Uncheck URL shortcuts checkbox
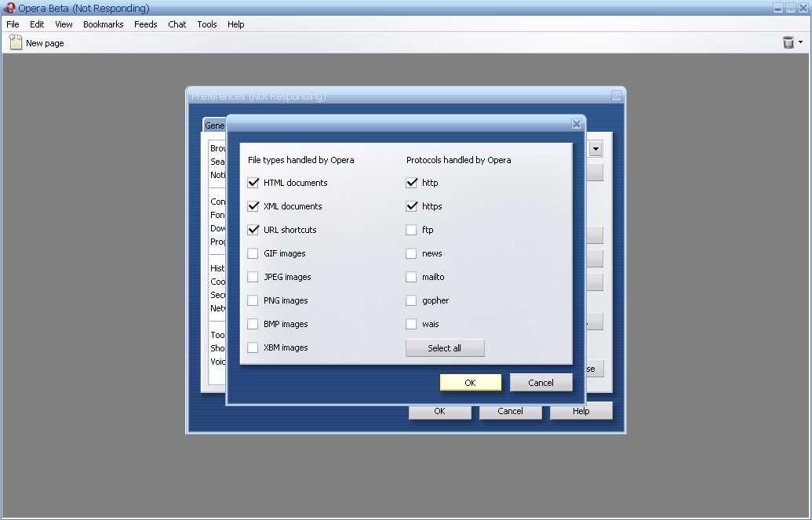Screen dimensions: 812x520 [253, 230]
